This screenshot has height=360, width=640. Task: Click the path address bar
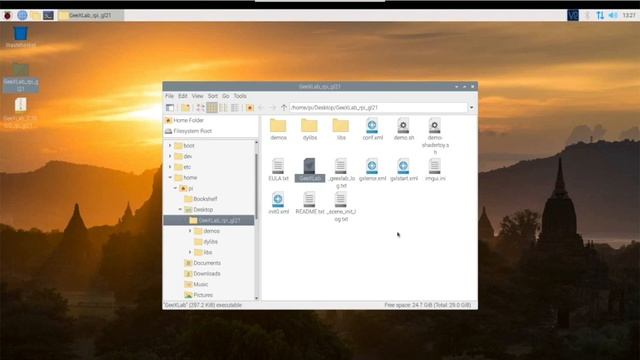(378, 108)
